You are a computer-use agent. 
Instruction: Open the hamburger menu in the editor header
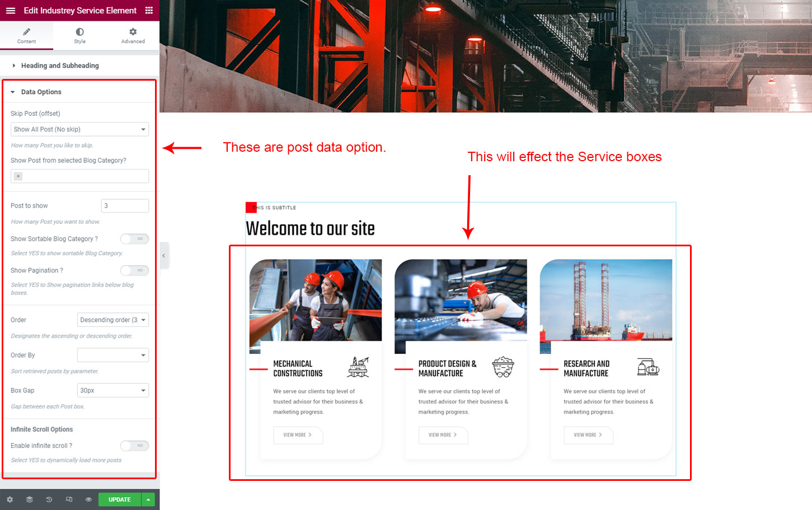(10, 11)
